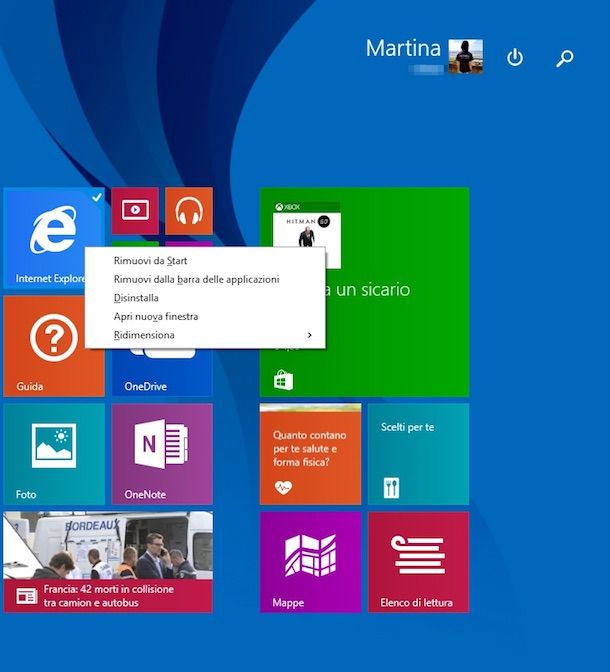Open the 'Scelti per te' food tile

click(418, 454)
